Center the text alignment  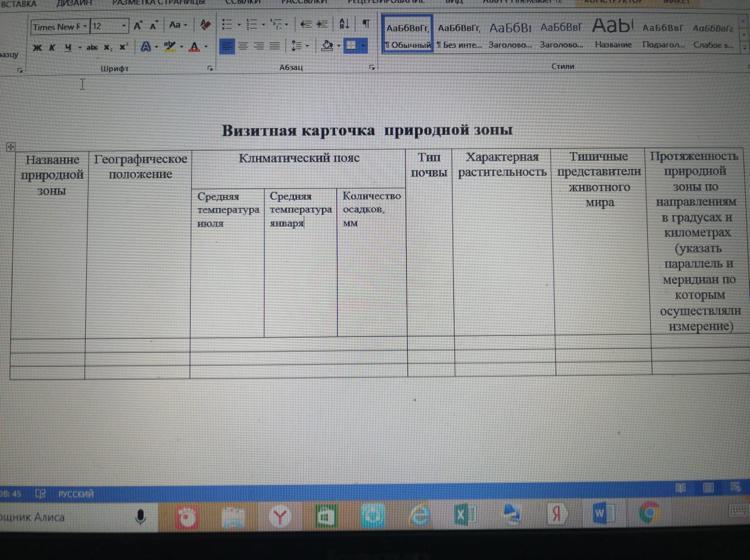click(x=243, y=46)
